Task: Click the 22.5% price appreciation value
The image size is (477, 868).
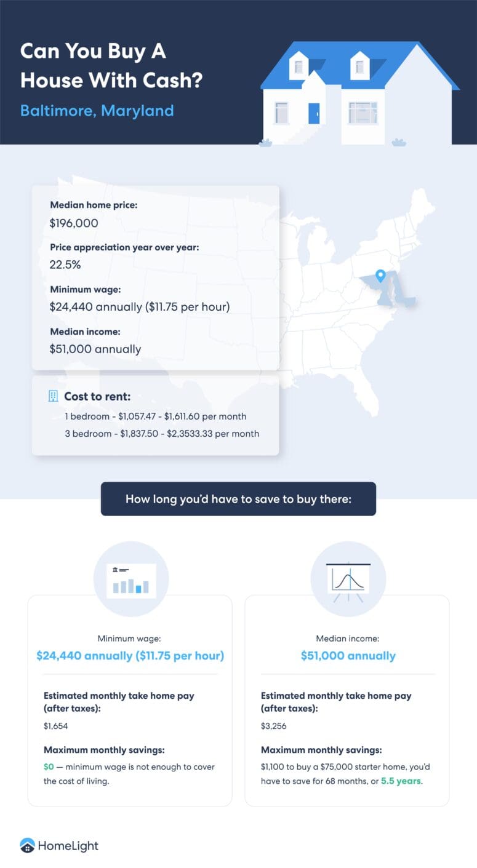Action: (66, 265)
